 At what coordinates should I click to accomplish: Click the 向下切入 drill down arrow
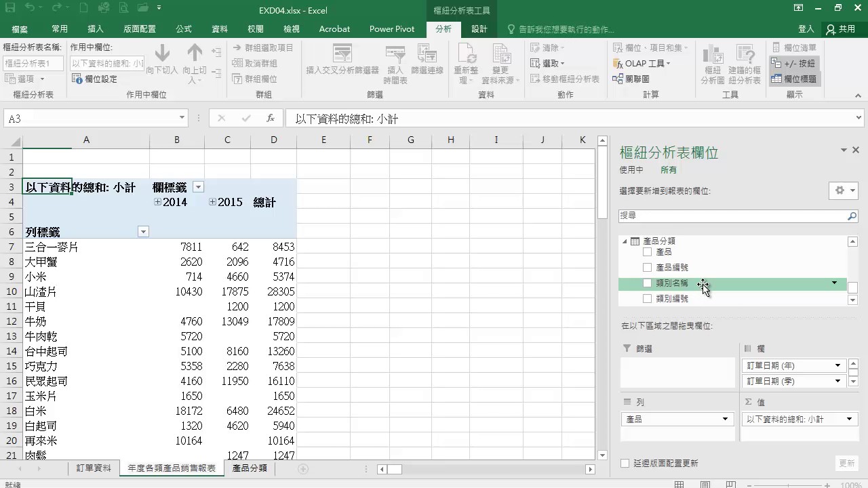(x=161, y=59)
